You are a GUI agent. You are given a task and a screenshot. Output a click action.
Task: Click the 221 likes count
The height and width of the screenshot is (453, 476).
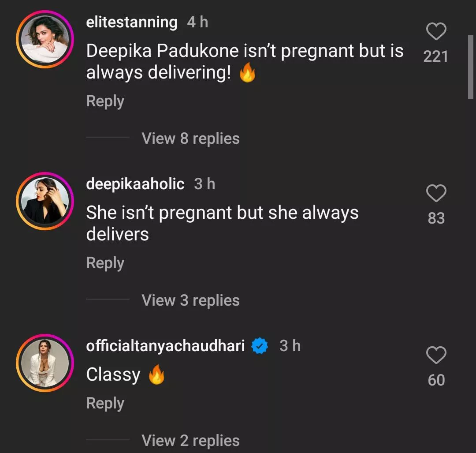(435, 56)
